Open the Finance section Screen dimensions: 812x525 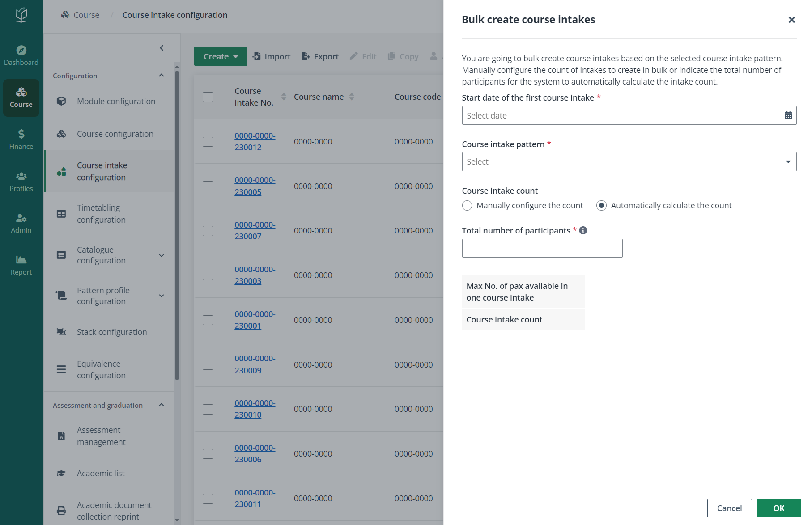[x=21, y=140]
